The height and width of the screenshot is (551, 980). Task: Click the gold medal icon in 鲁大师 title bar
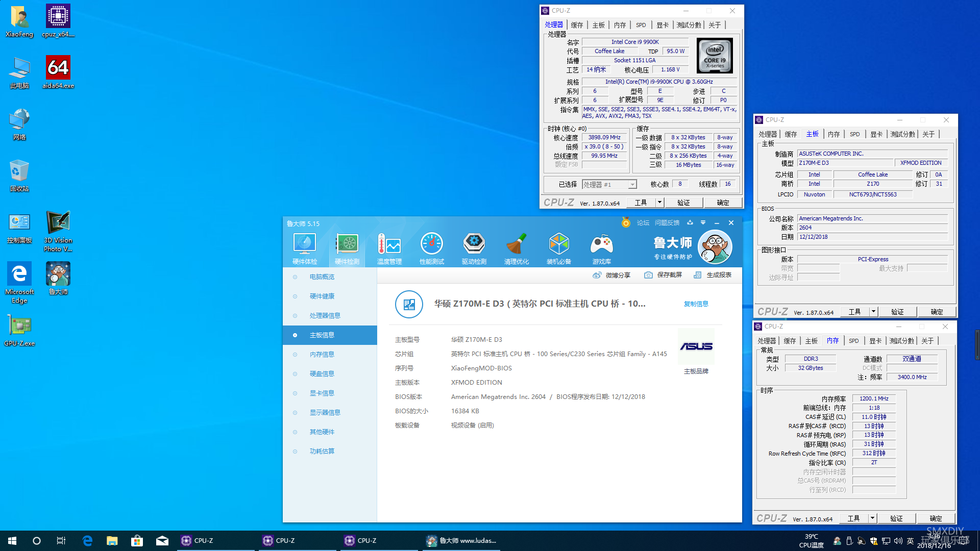626,222
